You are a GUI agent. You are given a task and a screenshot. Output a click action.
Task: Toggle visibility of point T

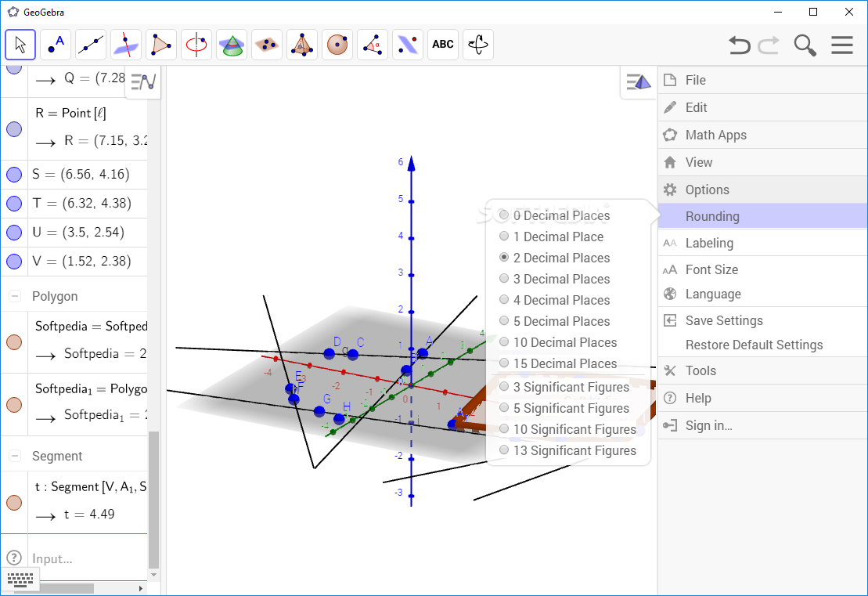click(14, 204)
